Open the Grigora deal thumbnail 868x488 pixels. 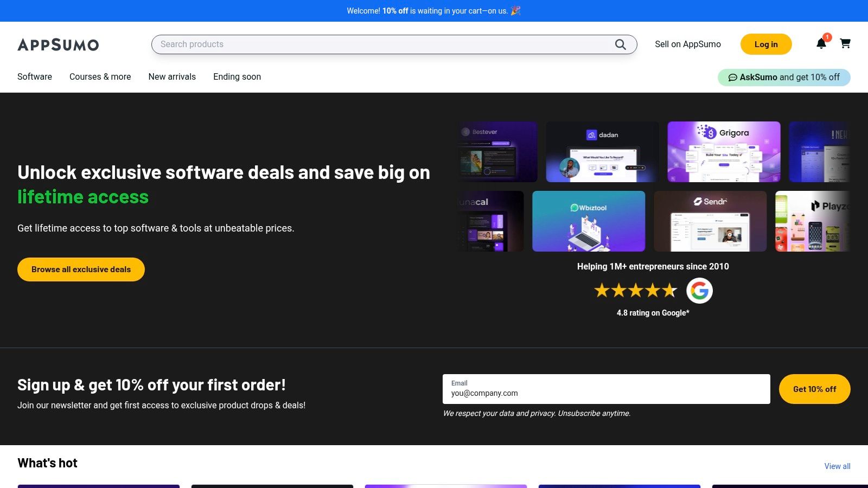(724, 152)
